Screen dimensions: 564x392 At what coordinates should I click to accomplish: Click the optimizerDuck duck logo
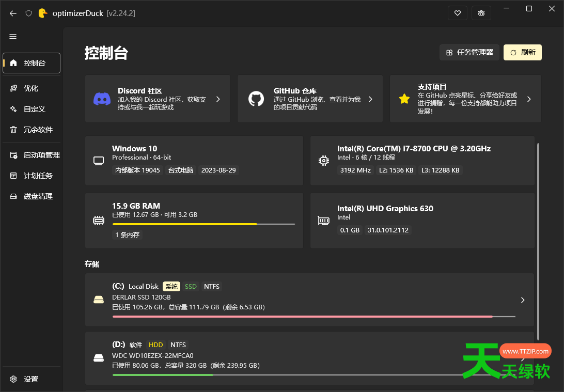coord(43,13)
